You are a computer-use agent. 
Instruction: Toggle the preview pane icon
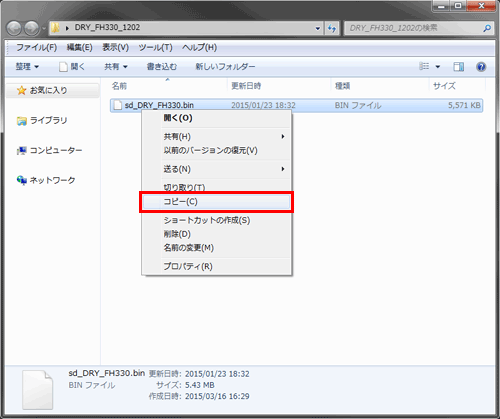pyautogui.click(x=459, y=67)
